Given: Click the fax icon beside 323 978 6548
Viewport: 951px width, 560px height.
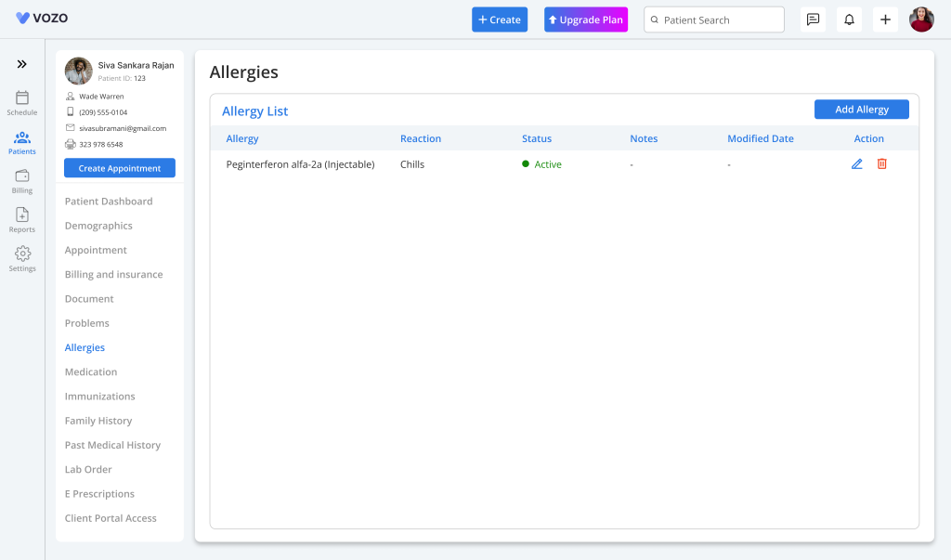Looking at the screenshot, I should click(x=71, y=144).
